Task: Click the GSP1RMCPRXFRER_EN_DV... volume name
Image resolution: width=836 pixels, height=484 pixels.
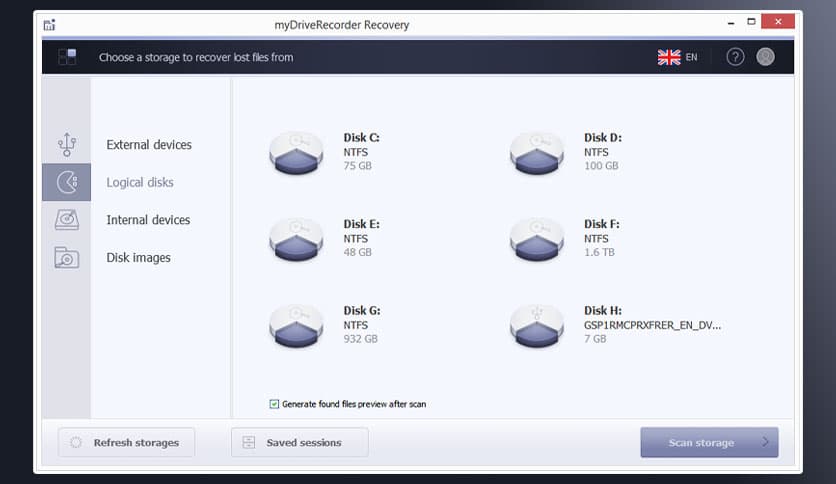Action: click(653, 325)
